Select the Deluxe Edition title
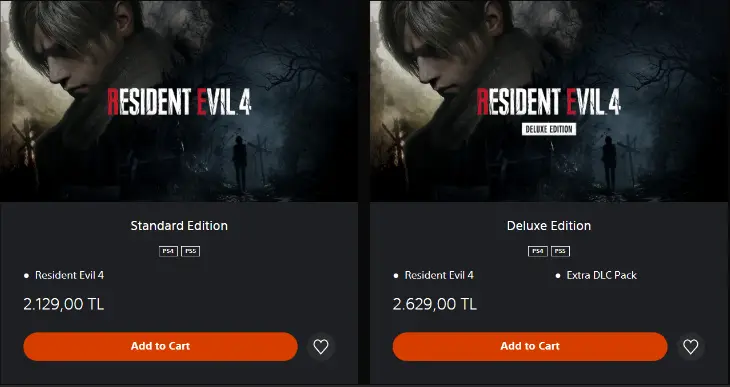730x387 pixels. click(549, 226)
